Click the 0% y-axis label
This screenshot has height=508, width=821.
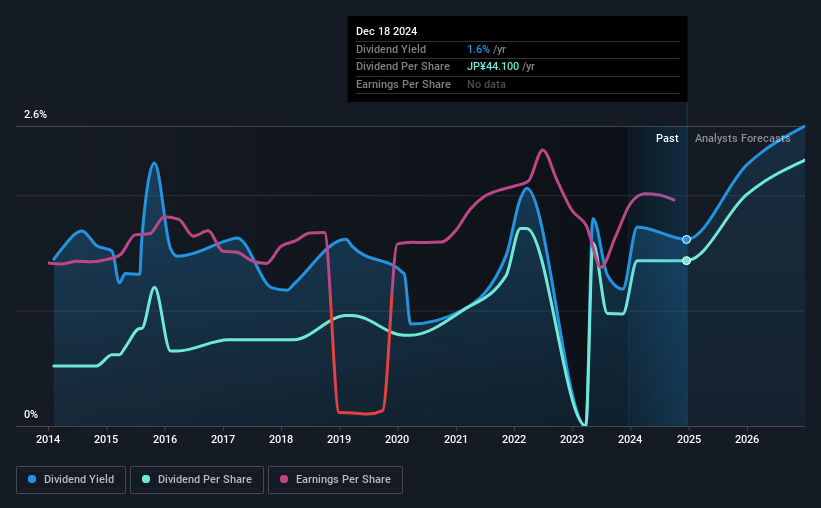[31, 414]
